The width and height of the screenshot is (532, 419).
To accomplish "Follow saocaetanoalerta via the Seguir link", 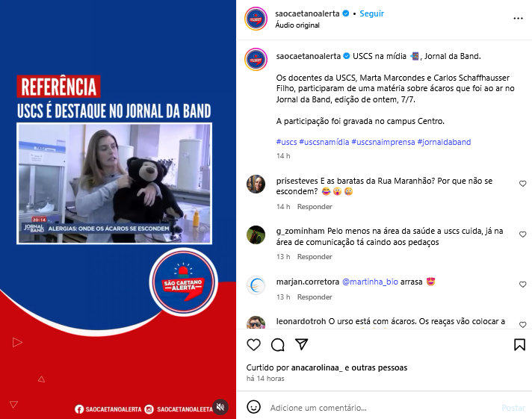I will click(x=371, y=13).
